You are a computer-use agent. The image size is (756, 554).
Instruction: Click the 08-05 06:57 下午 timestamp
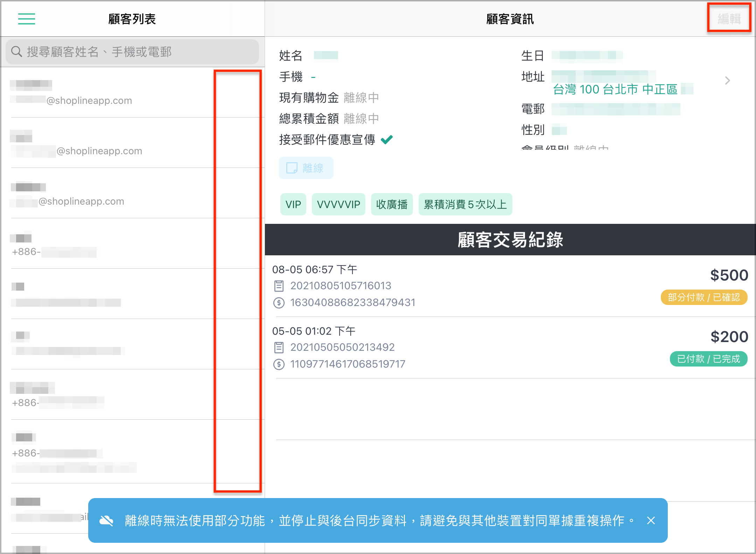point(315,270)
